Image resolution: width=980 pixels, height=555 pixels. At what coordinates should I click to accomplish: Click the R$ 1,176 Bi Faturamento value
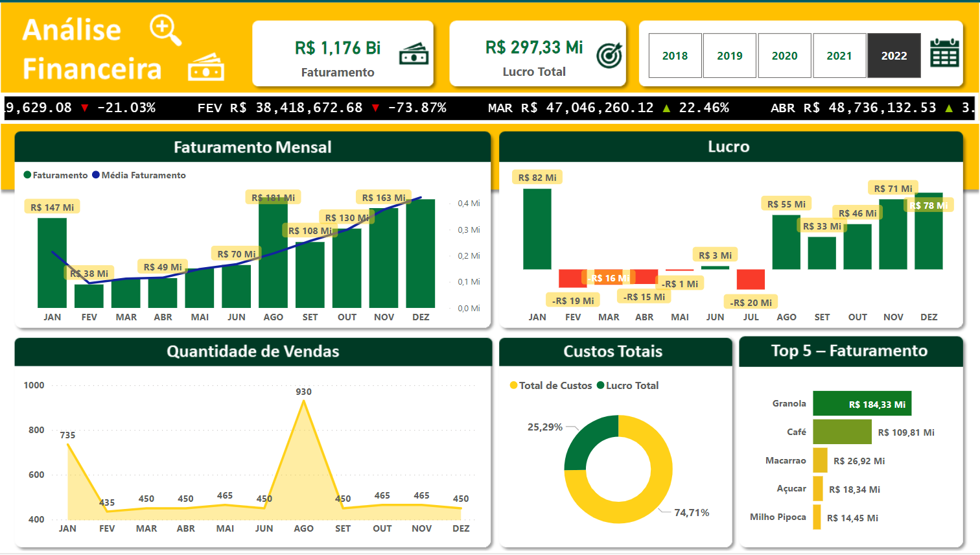coord(338,48)
